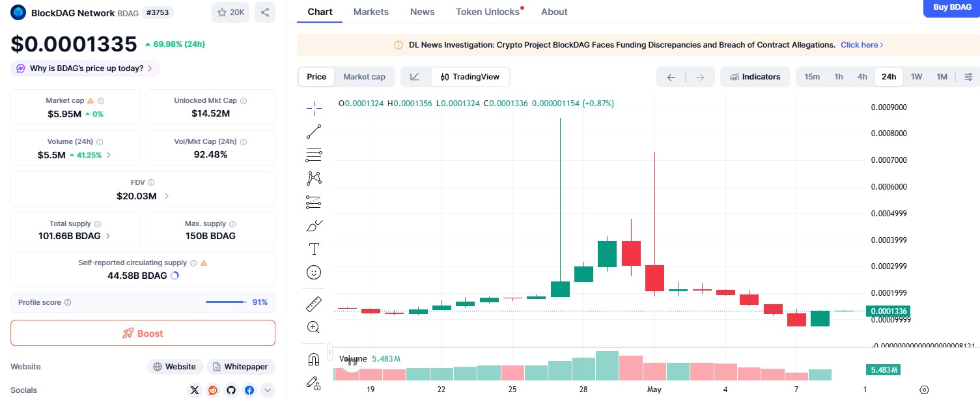Select the crosshair cursor tool
The height and width of the screenshot is (400, 980).
tap(314, 108)
